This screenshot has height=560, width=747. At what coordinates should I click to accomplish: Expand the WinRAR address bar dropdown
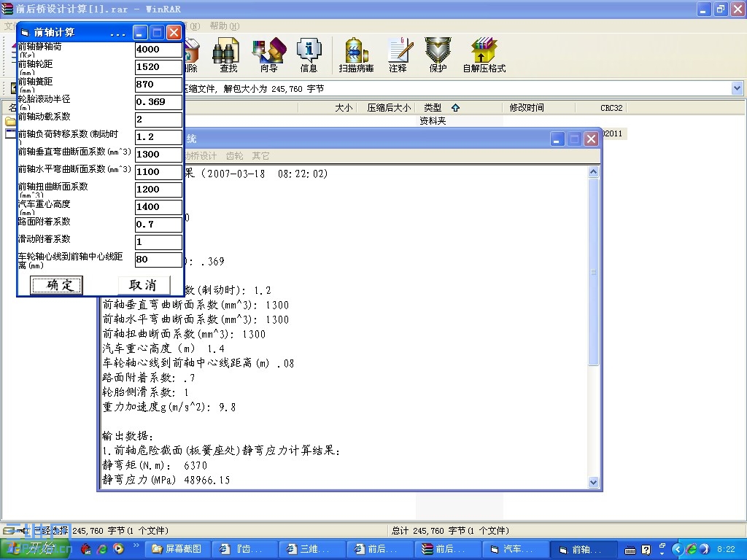coord(737,88)
